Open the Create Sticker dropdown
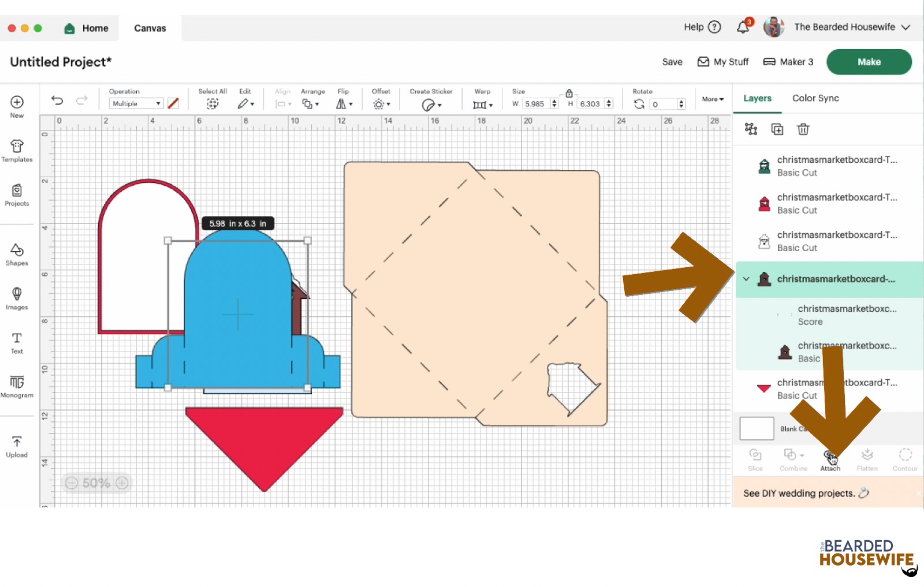The image size is (924, 587). pyautogui.click(x=431, y=104)
